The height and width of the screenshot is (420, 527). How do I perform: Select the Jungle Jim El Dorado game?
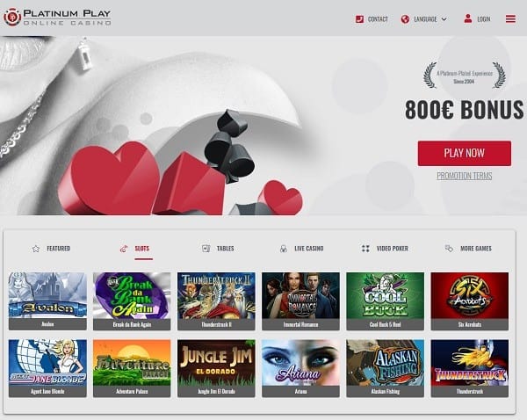click(x=216, y=368)
